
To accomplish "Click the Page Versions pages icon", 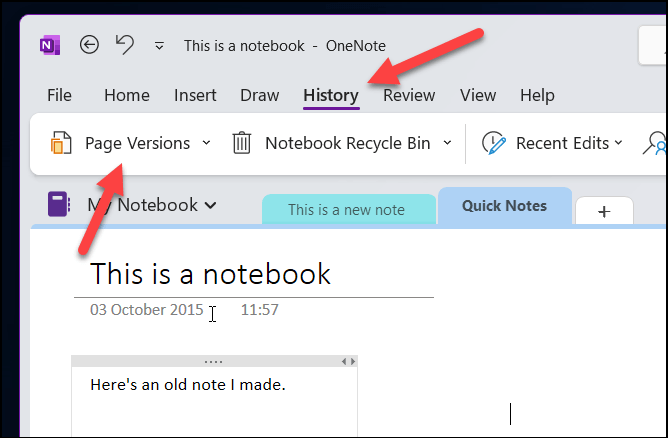I will (61, 143).
